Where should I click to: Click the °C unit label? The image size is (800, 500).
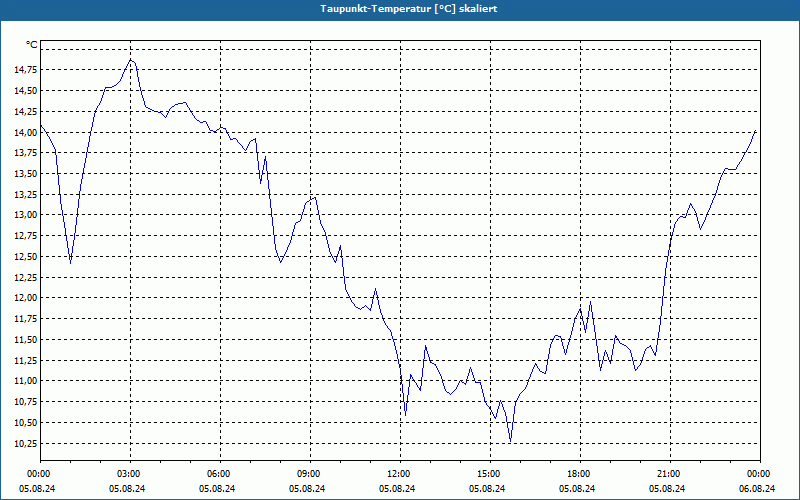(x=31, y=45)
